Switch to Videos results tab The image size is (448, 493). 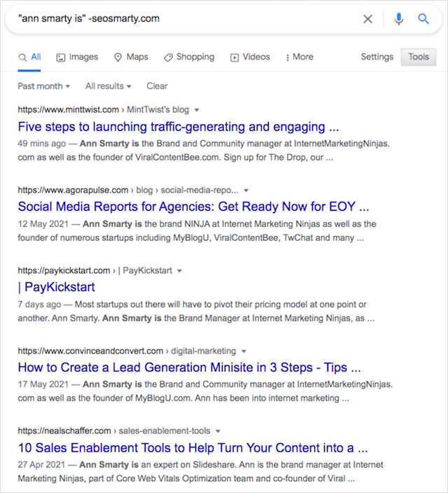click(250, 57)
